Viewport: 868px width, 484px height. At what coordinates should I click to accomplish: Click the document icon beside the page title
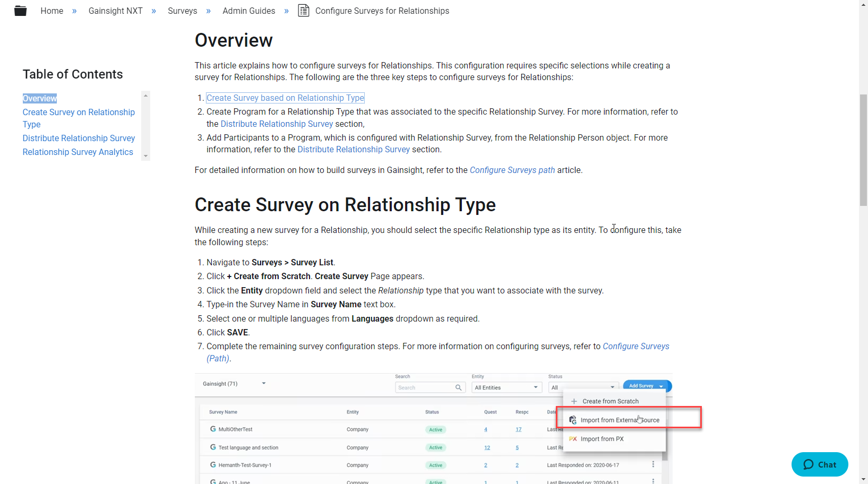click(x=304, y=11)
